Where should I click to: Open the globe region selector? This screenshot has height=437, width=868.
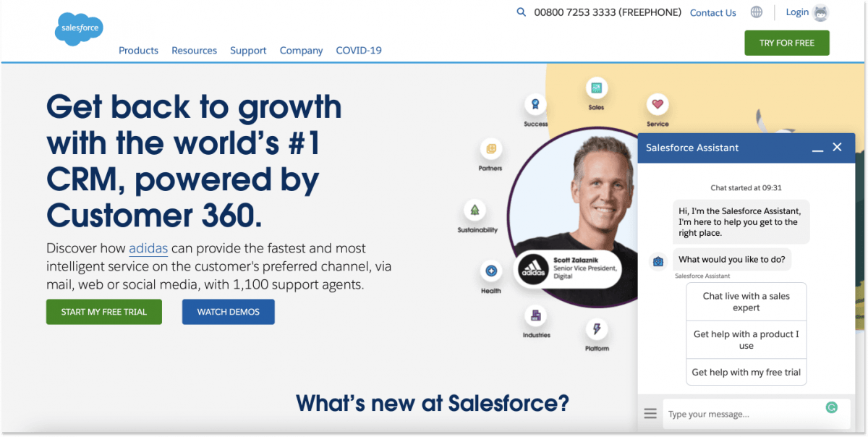point(756,12)
